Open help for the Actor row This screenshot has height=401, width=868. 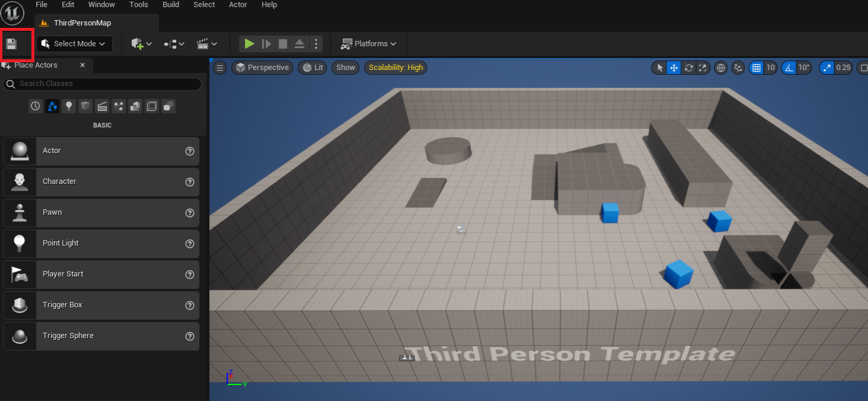pos(190,151)
